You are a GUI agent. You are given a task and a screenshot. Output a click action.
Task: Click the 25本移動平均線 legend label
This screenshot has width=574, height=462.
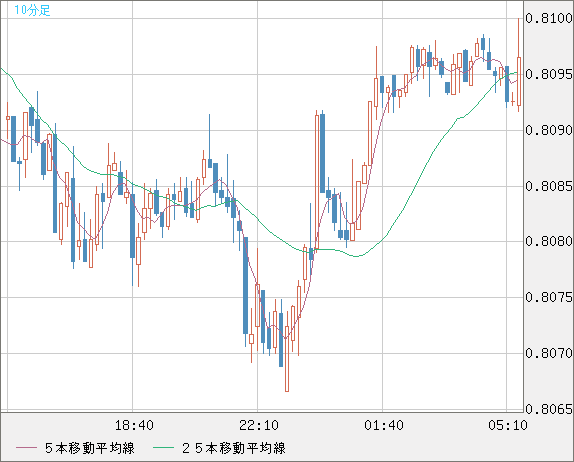[234, 448]
